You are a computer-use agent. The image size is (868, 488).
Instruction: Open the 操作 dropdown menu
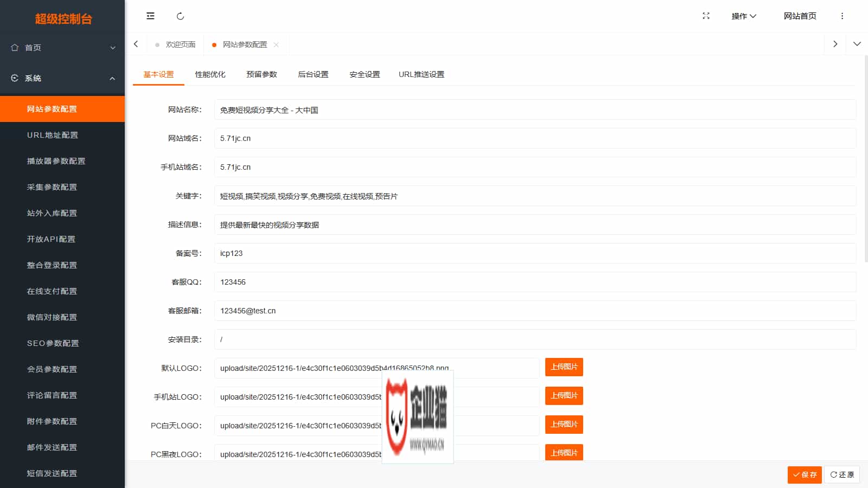click(x=744, y=16)
